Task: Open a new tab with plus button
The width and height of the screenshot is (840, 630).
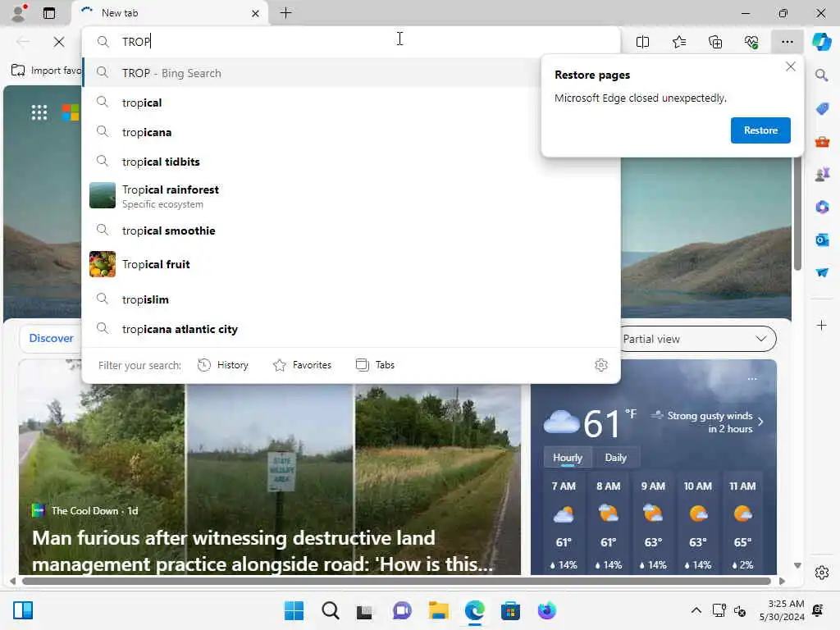Action: (286, 13)
